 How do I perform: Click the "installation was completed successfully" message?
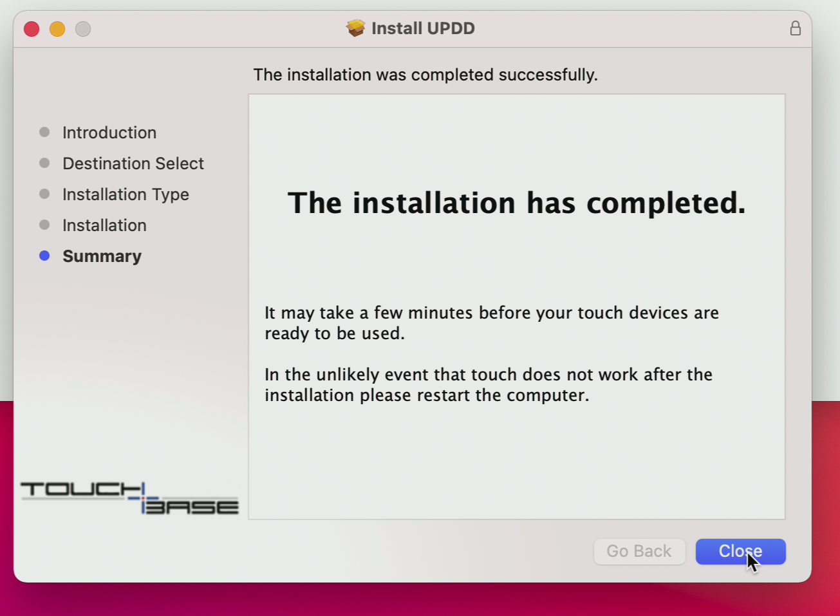tap(425, 75)
